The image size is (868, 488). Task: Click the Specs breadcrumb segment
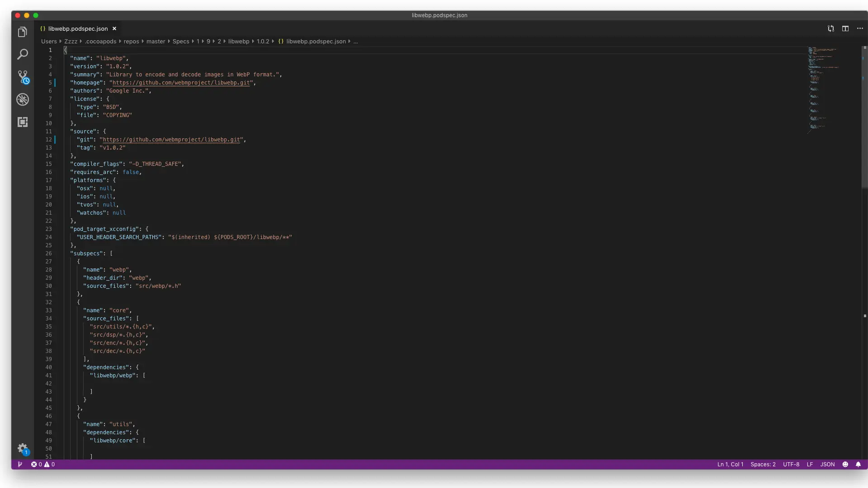pyautogui.click(x=181, y=41)
